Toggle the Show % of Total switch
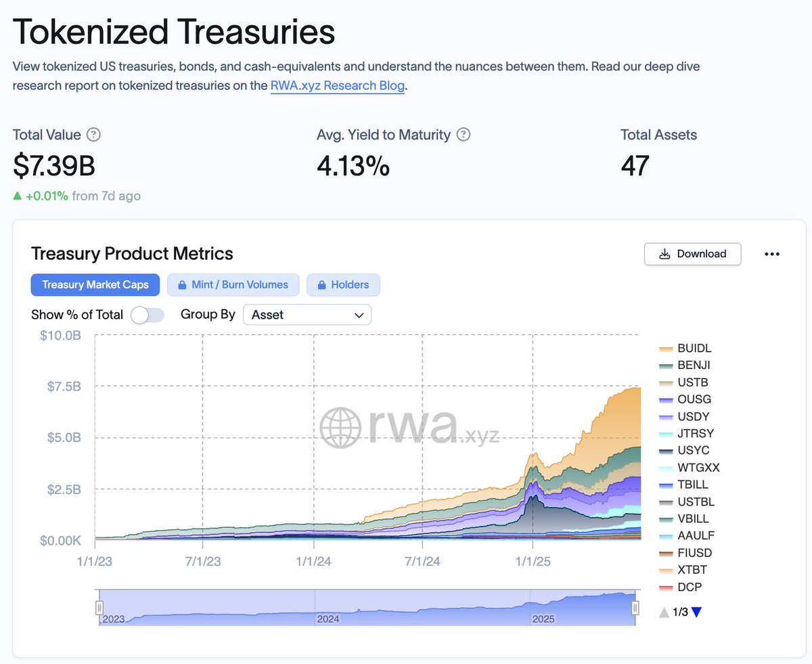 (x=148, y=315)
